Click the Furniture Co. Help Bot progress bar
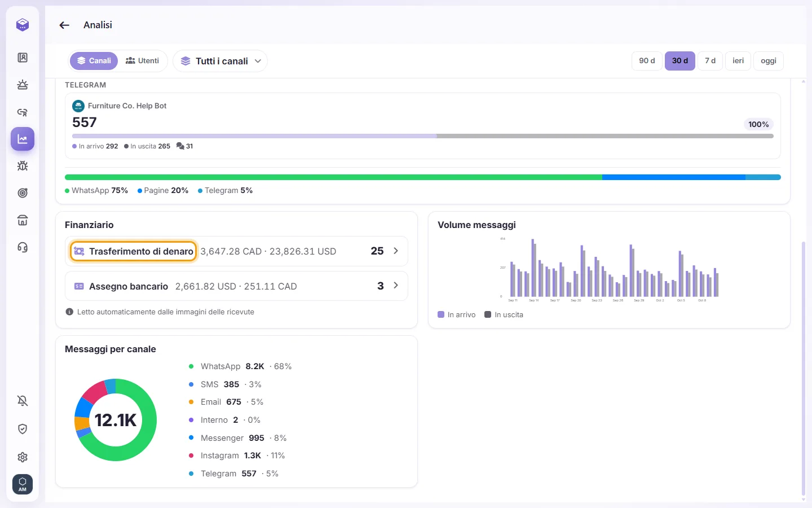 click(x=423, y=136)
